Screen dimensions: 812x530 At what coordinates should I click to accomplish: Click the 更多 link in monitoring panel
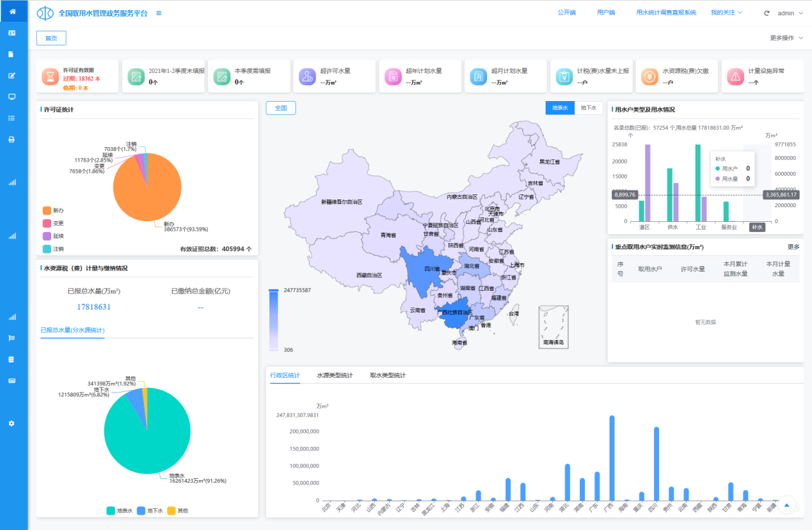[x=793, y=247]
